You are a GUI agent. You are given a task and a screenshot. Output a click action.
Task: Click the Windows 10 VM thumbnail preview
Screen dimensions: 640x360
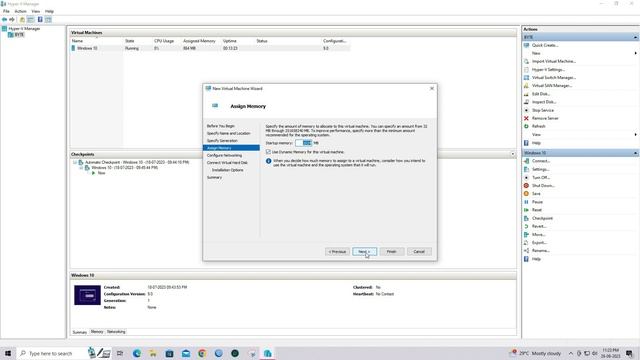click(87, 295)
